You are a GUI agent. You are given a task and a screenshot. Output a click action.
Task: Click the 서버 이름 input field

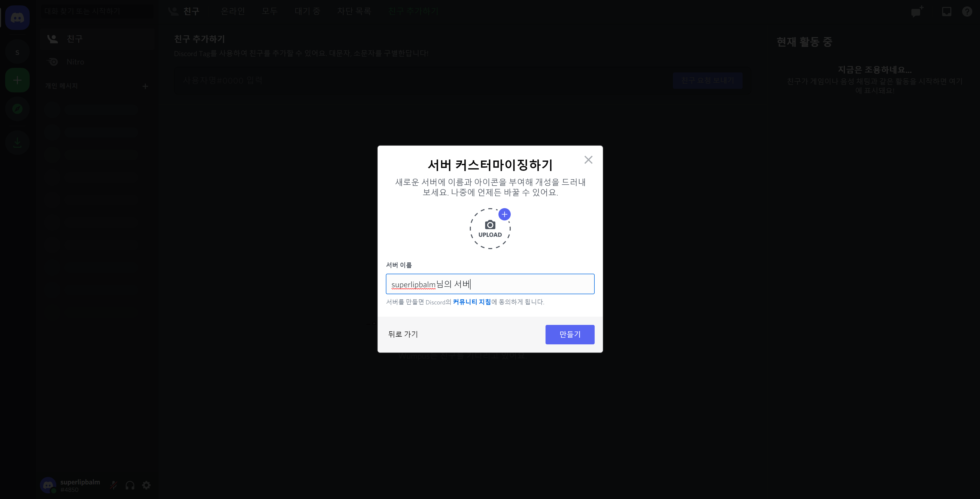coord(490,284)
